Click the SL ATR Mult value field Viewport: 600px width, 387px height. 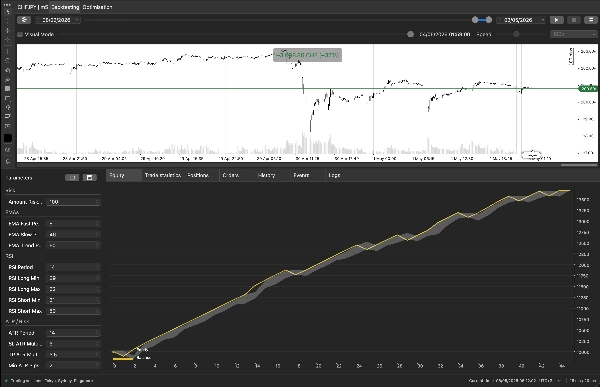73,344
